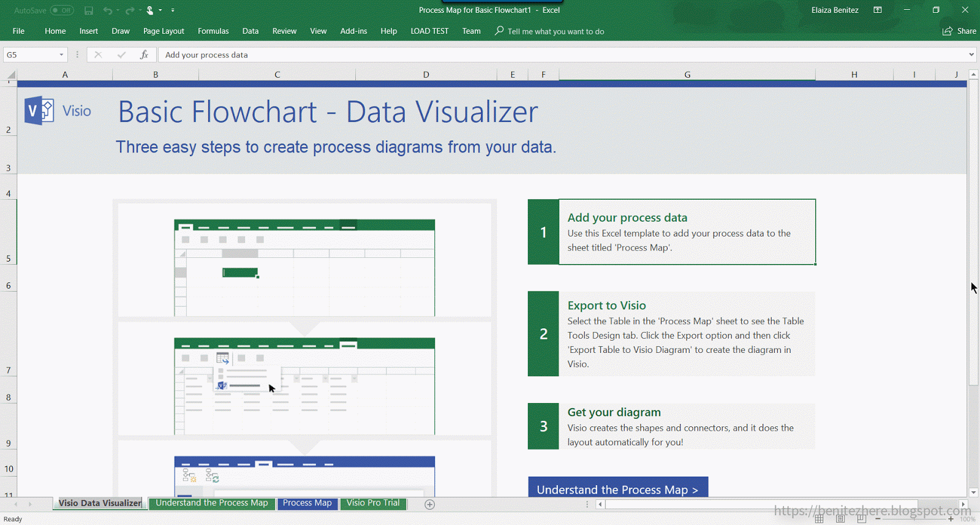Click the Share button
This screenshot has width=980, height=525.
960,31
